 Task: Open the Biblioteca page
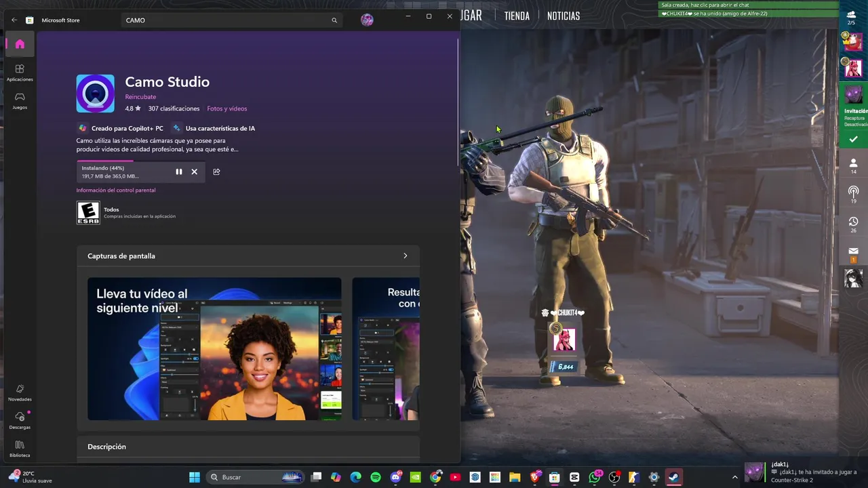pyautogui.click(x=20, y=449)
